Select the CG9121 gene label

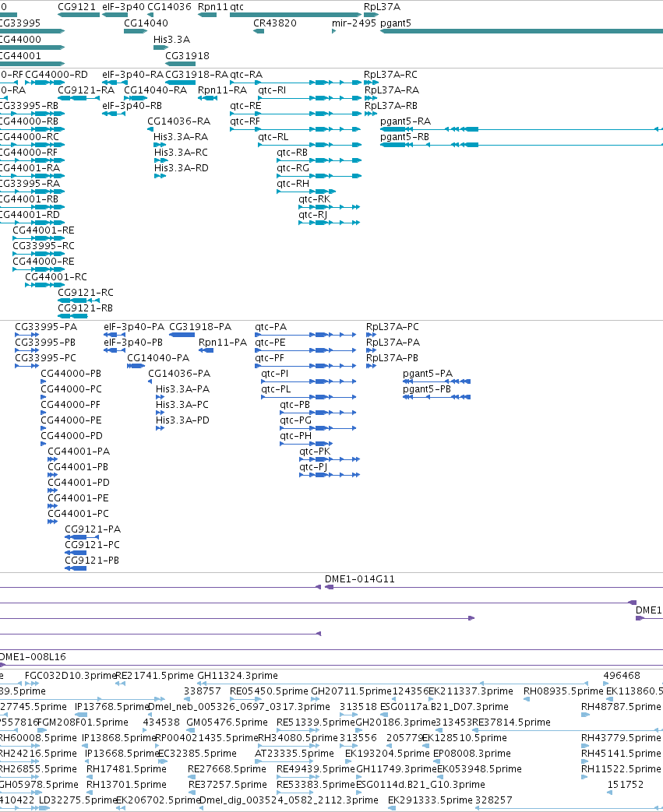[x=76, y=7]
